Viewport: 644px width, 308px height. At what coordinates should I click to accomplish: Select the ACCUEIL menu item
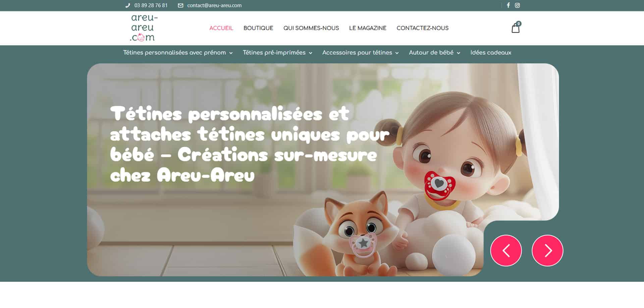[221, 28]
